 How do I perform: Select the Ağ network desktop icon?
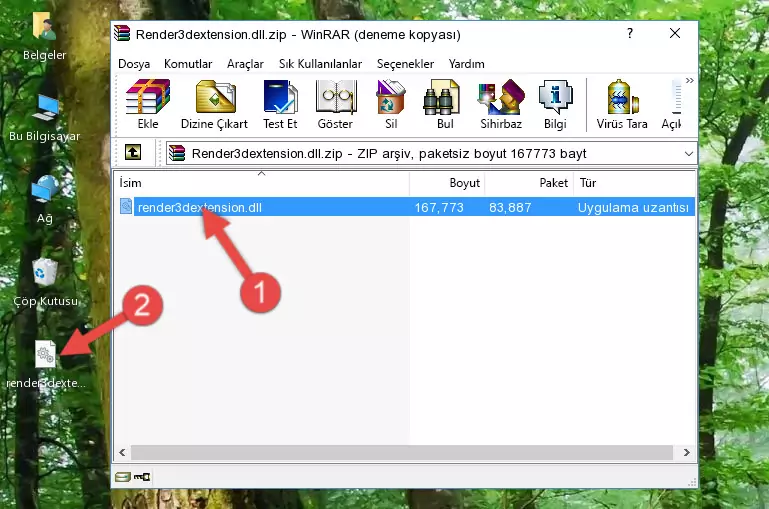click(x=45, y=200)
